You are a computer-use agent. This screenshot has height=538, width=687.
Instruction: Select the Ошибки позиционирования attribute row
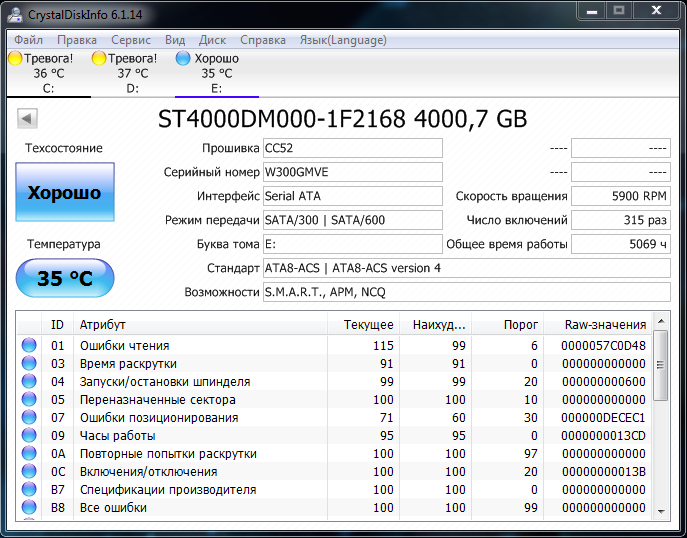click(x=159, y=418)
